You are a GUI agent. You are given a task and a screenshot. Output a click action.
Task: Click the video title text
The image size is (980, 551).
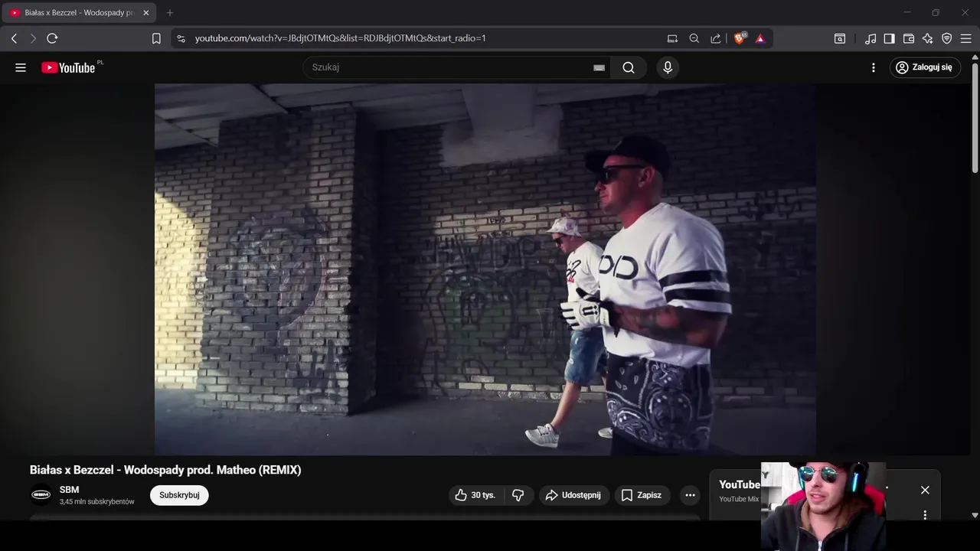(x=165, y=470)
